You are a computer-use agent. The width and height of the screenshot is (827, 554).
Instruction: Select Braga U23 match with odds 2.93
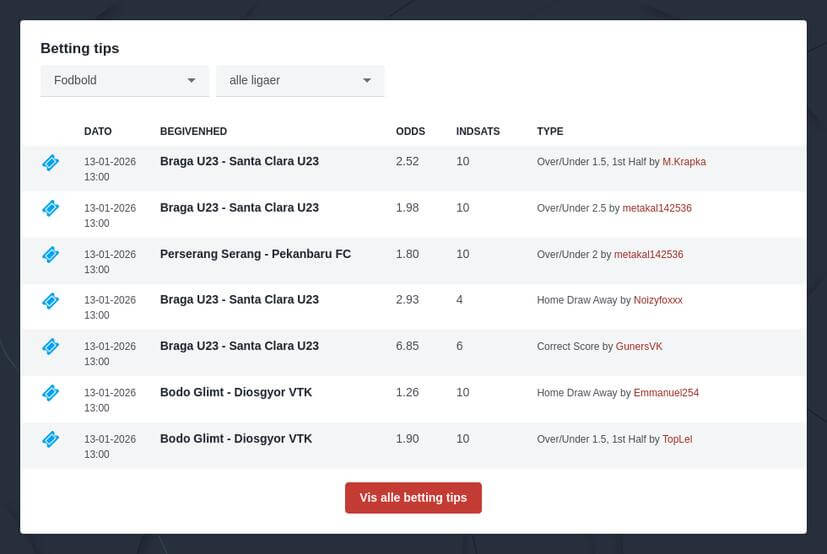[239, 300]
